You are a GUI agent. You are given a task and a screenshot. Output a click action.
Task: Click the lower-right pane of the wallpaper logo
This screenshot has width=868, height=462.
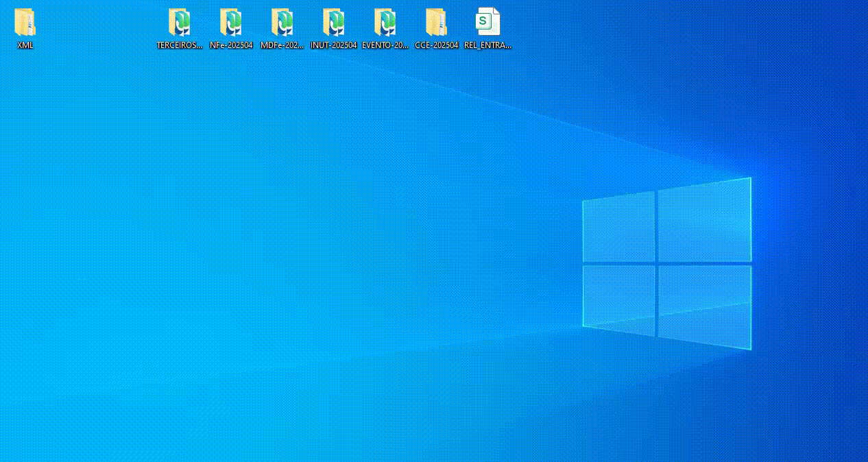pos(704,304)
